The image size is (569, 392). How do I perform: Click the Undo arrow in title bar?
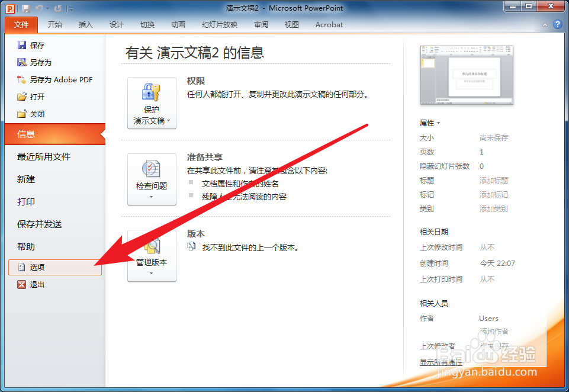(39, 8)
